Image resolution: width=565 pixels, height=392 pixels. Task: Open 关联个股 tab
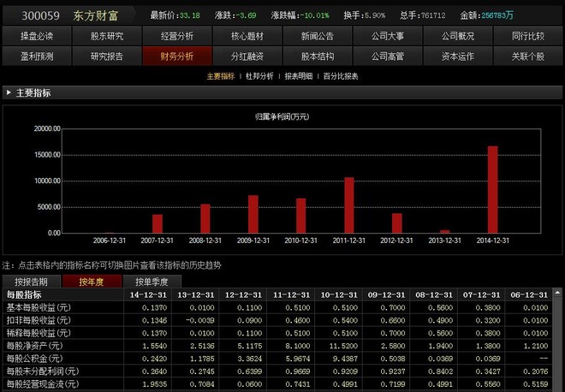[x=528, y=56]
